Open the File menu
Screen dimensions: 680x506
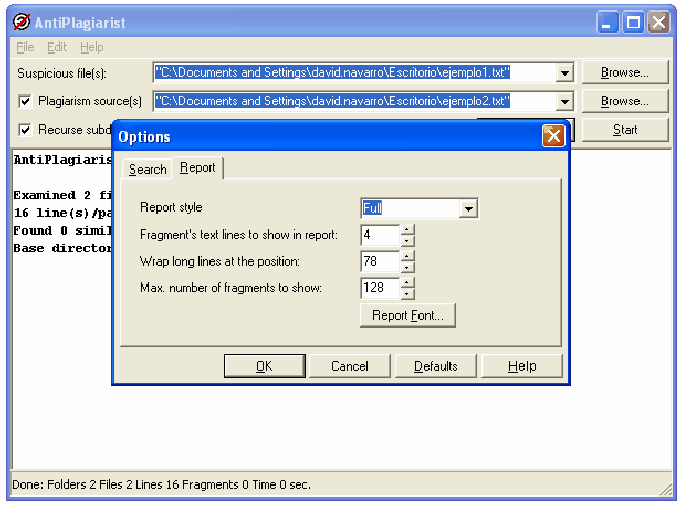click(25, 47)
